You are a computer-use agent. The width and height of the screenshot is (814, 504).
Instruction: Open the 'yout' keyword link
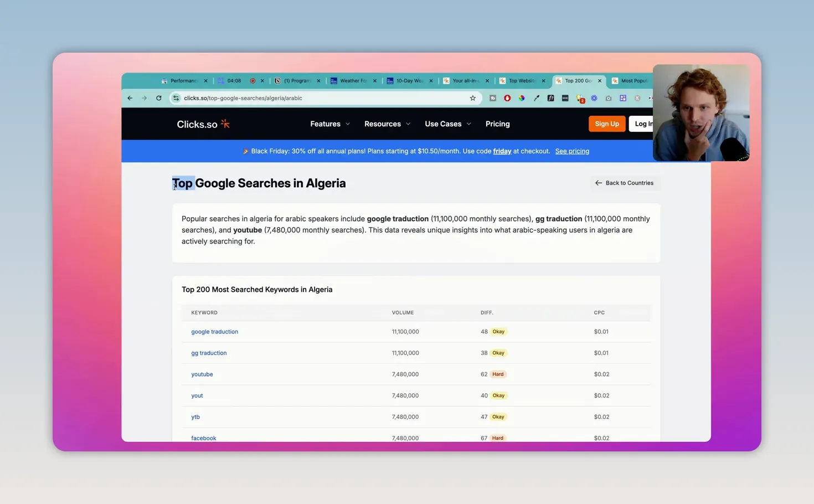pos(197,395)
